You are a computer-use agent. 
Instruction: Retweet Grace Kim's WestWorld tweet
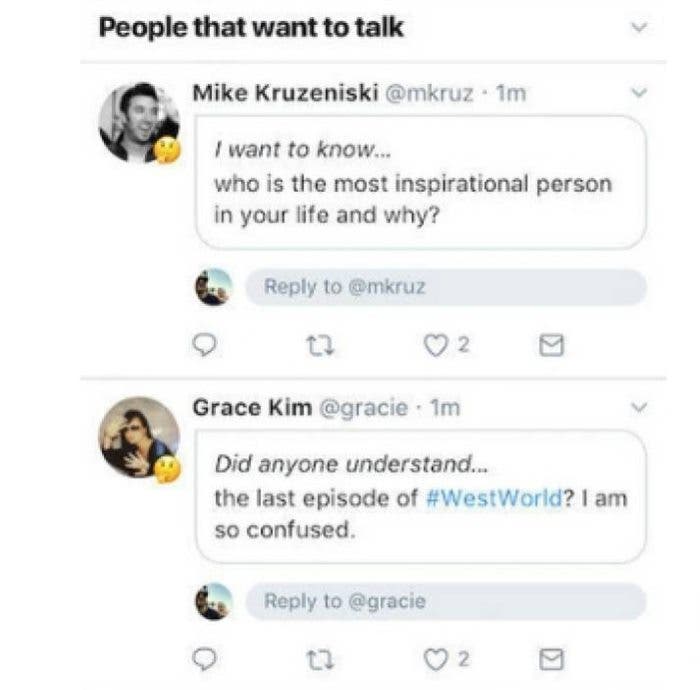[321, 659]
